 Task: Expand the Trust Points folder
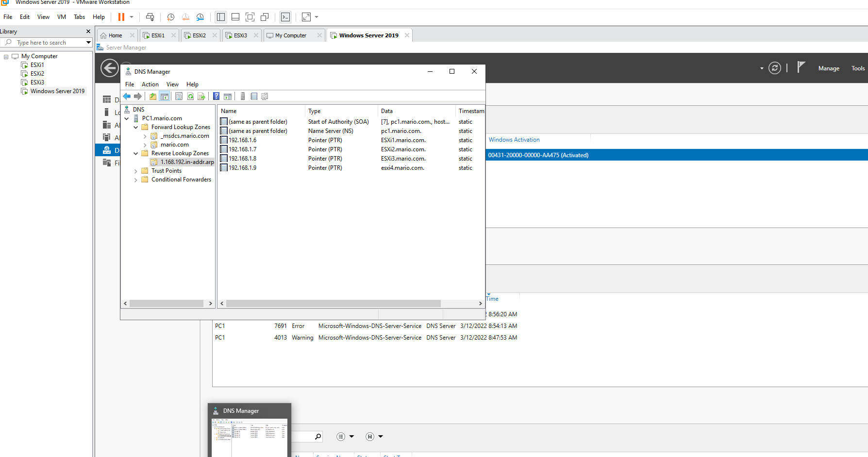click(136, 171)
